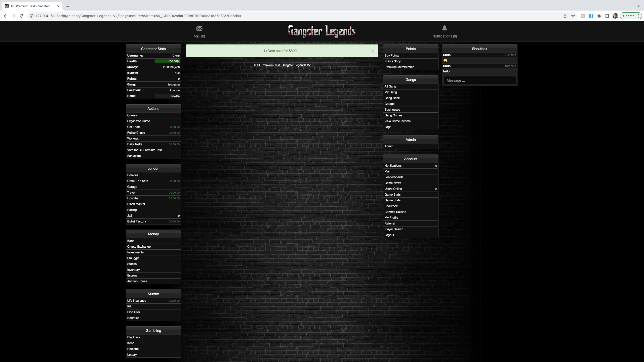Open a new browser tab
The width and height of the screenshot is (644, 362).
pyautogui.click(x=68, y=6)
